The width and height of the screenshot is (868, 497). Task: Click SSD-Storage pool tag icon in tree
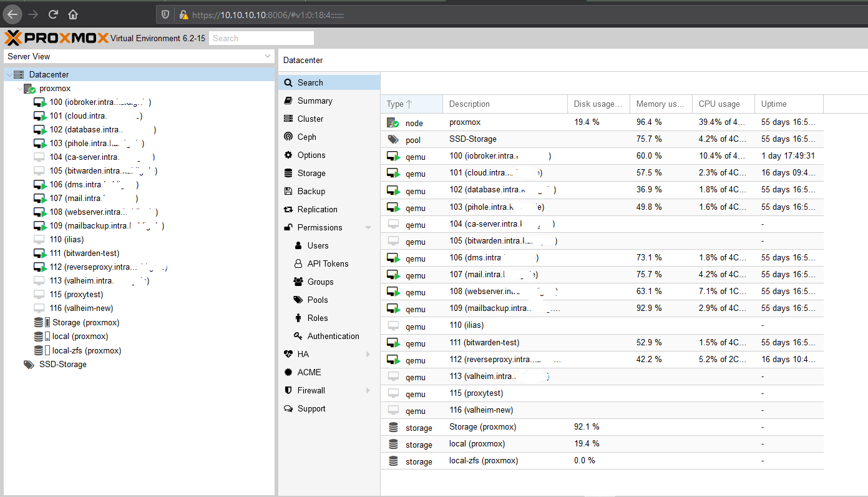[x=29, y=365]
